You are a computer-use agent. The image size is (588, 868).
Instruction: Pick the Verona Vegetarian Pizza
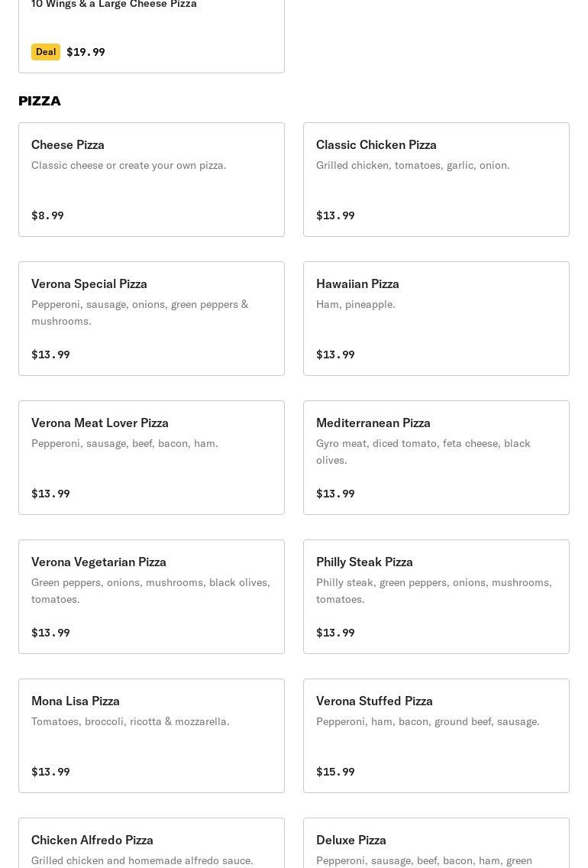pyautogui.click(x=151, y=597)
